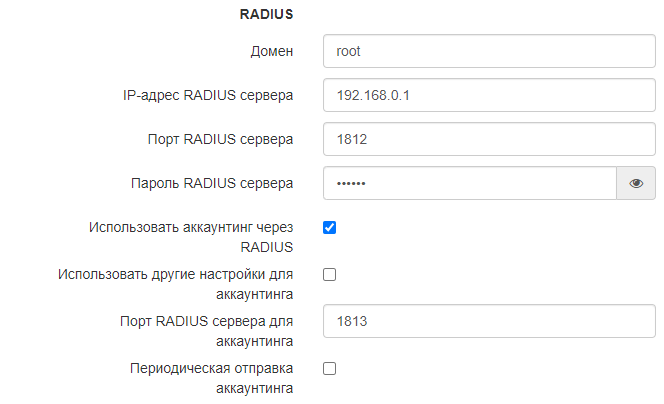Click the IP-адрес RADIUS сервера label
This screenshot has height=404, width=664.
pos(201,96)
